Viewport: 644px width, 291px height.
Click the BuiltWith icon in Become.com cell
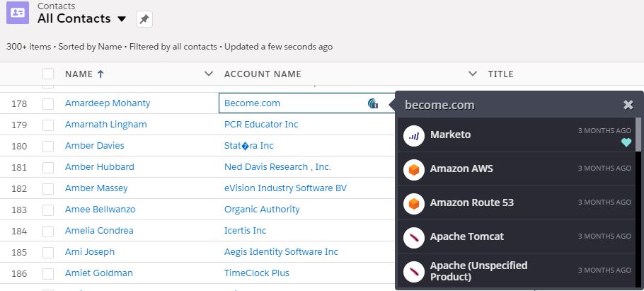[373, 103]
